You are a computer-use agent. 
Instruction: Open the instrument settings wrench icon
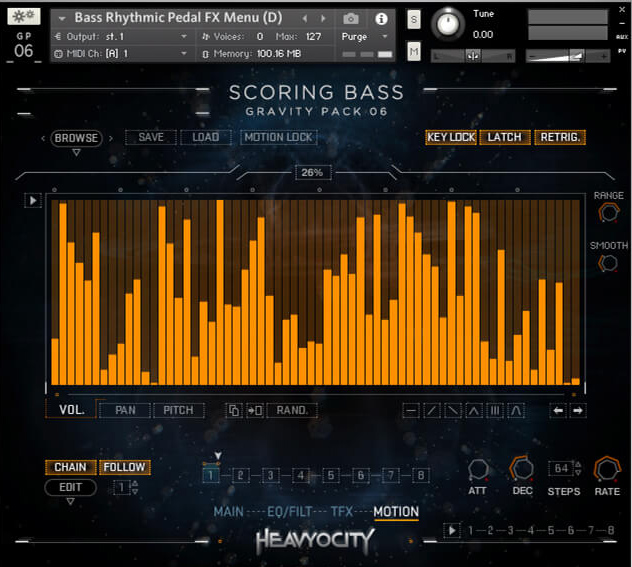[x=24, y=17]
